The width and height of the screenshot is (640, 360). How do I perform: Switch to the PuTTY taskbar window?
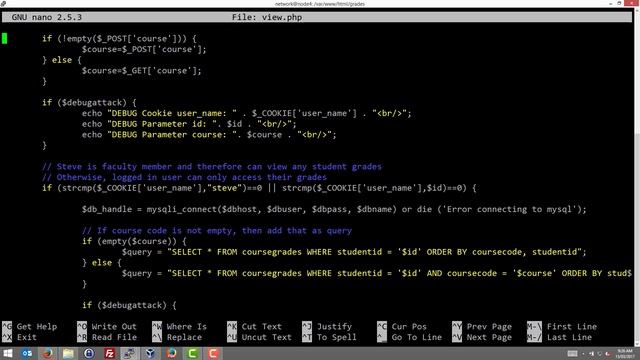click(130, 353)
